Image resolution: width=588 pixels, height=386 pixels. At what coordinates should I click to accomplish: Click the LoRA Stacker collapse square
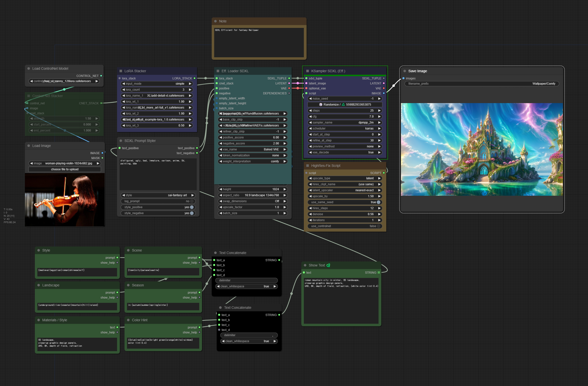(x=121, y=71)
